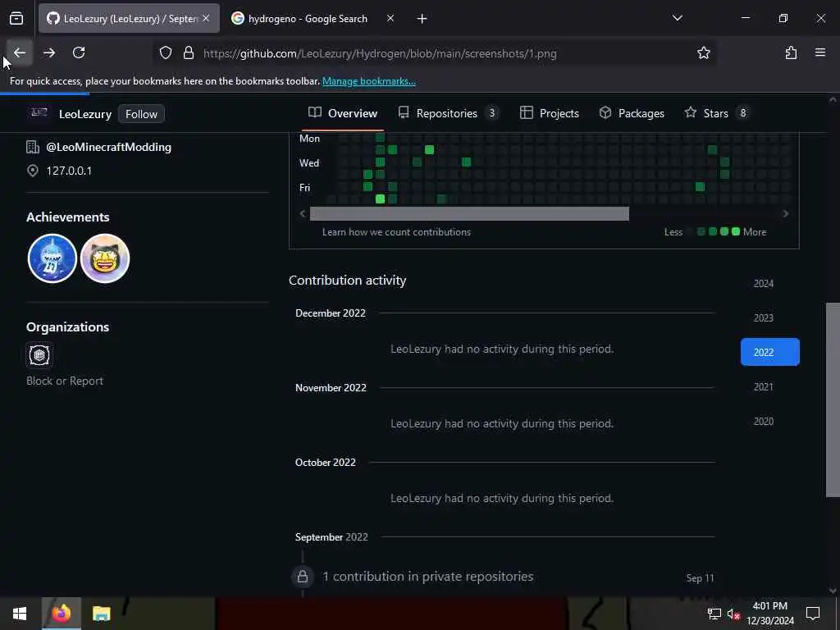Click the right arrow of contribution graph scrollbar
840x630 pixels.
pyautogui.click(x=785, y=214)
